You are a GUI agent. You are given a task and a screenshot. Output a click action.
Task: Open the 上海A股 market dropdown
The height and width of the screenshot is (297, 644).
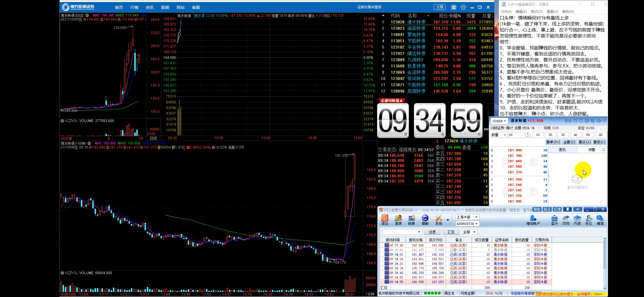[x=467, y=217]
